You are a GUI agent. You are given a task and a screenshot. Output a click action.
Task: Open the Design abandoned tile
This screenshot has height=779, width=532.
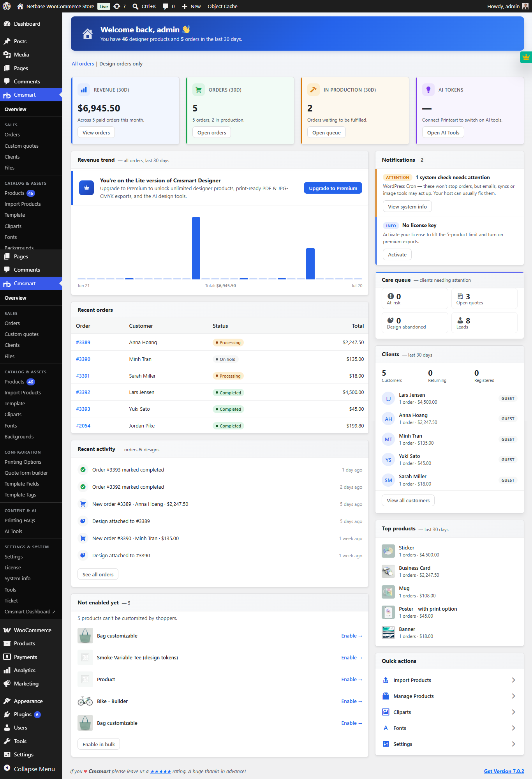point(415,323)
